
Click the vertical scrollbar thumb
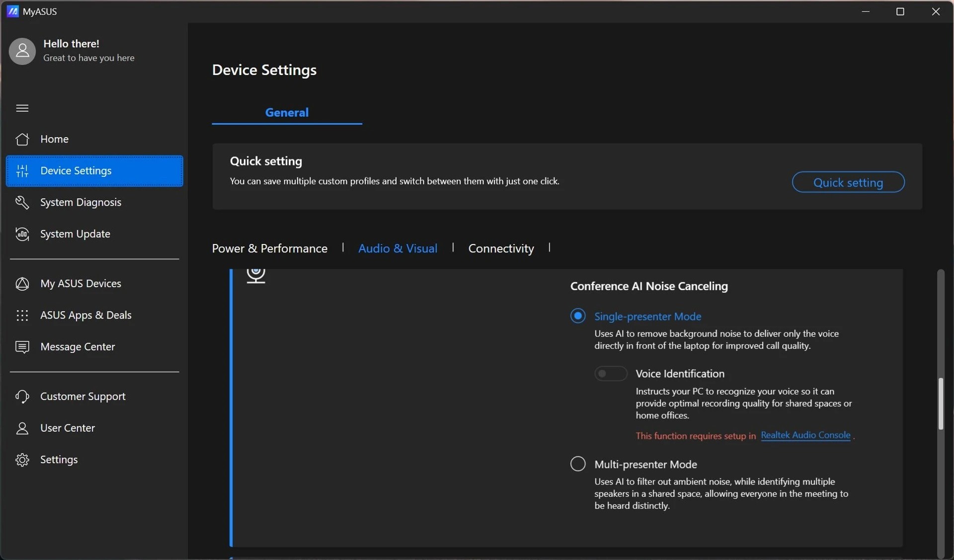(x=940, y=403)
